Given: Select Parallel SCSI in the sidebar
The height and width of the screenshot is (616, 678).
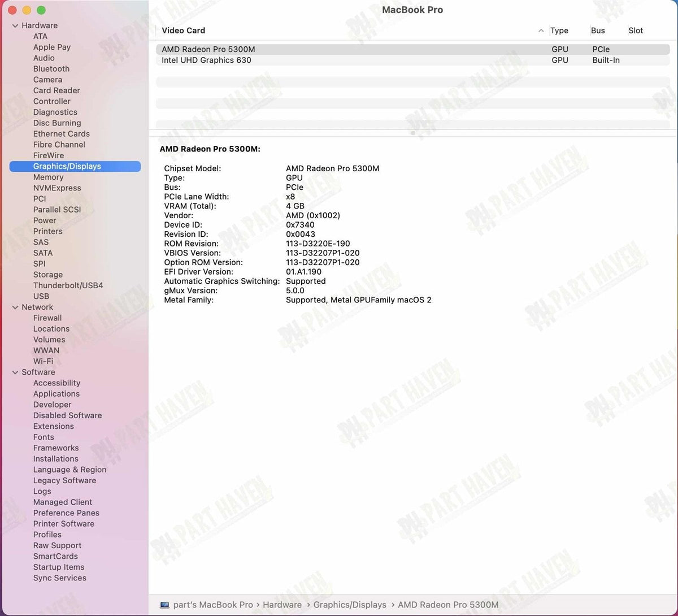Looking at the screenshot, I should point(57,210).
